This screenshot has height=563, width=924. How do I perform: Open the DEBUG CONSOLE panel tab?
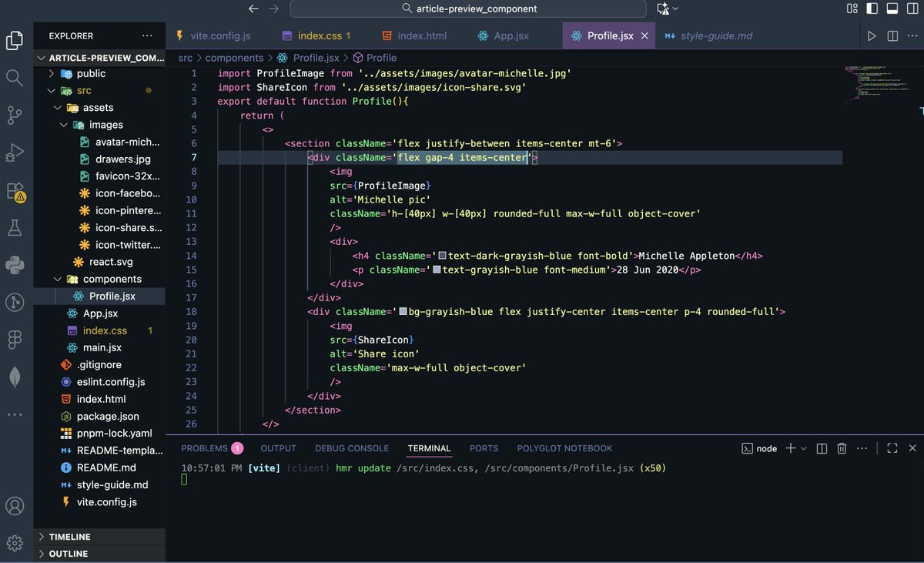click(352, 448)
